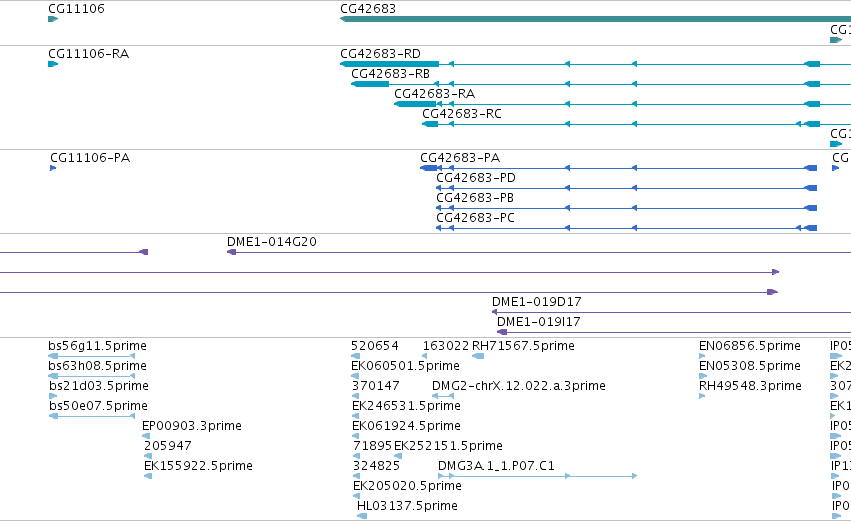851x521 pixels.
Task: Click the RH49548.3prime arrow glyph
Action: coord(702,396)
